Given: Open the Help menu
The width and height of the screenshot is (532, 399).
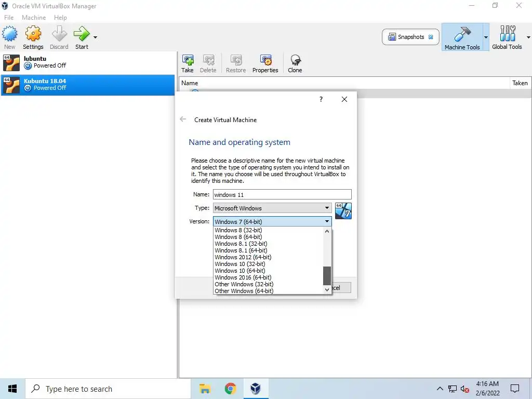Looking at the screenshot, I should (x=60, y=17).
